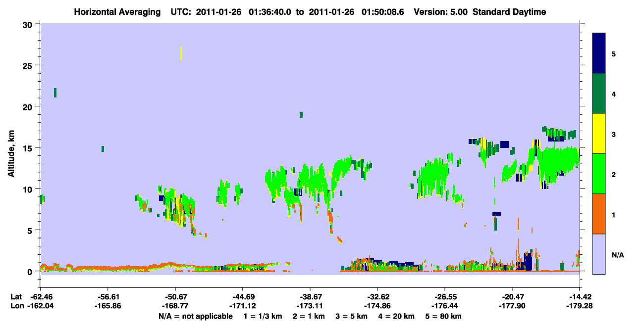Click the latitude value -26.55

coord(445,297)
